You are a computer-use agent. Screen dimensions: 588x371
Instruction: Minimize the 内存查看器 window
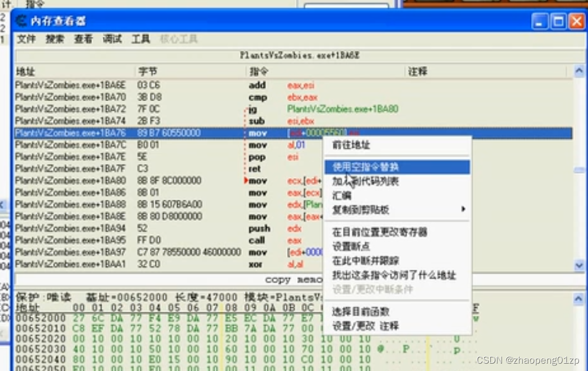click(x=539, y=21)
